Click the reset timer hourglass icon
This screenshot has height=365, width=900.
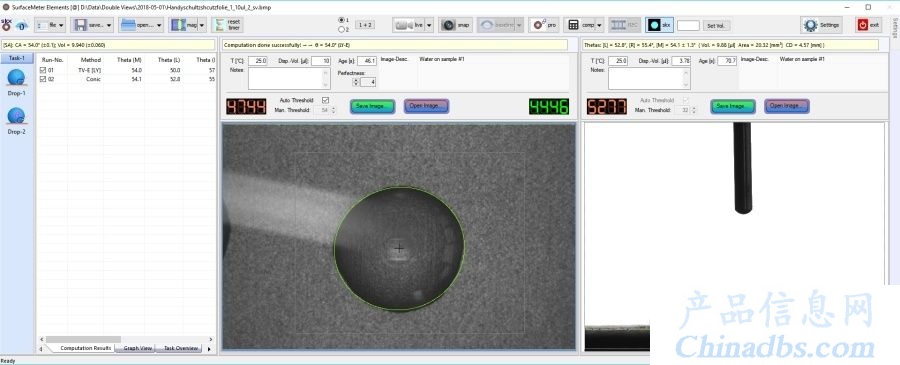[x=220, y=25]
